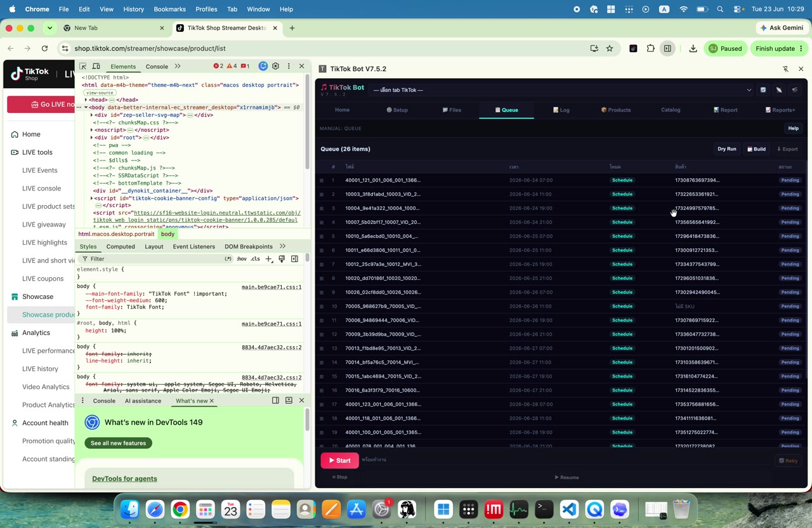Reload the TikTok Shop page
Image resolution: width=812 pixels, height=528 pixels.
point(44,48)
